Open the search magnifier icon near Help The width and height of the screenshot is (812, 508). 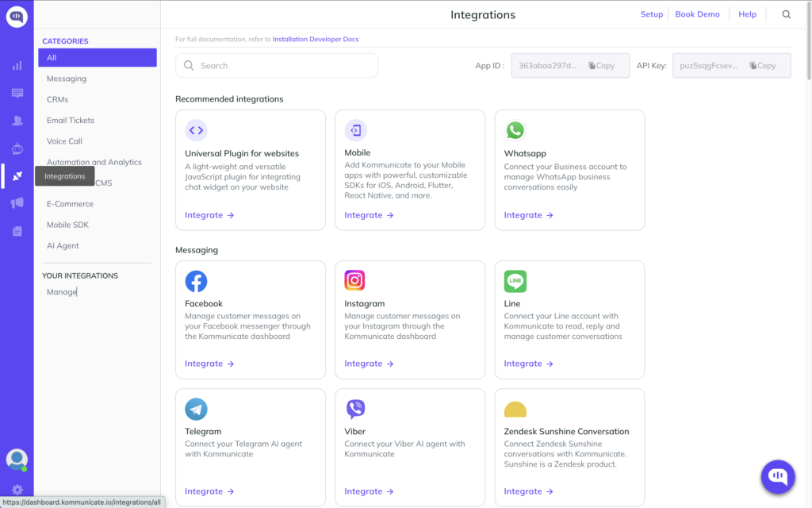[x=786, y=13]
